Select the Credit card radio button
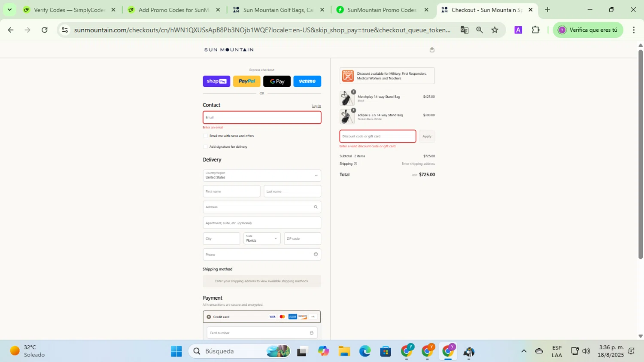Screen dimensions: 644x362 tap(209, 317)
